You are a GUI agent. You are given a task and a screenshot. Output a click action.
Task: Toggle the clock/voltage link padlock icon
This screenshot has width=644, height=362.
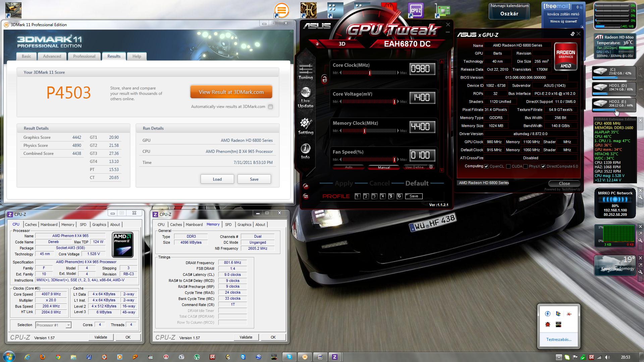324,79
